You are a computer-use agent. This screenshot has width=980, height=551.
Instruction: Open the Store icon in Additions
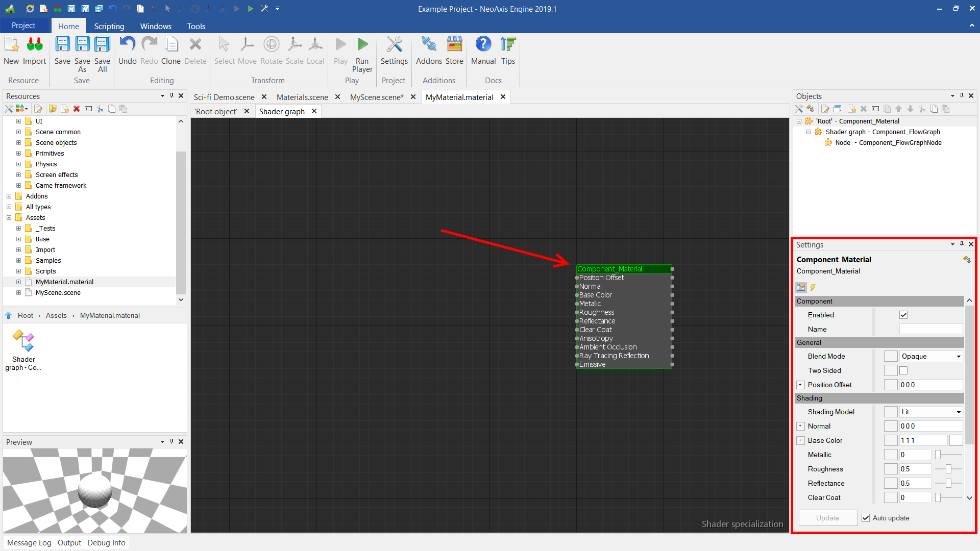click(454, 45)
